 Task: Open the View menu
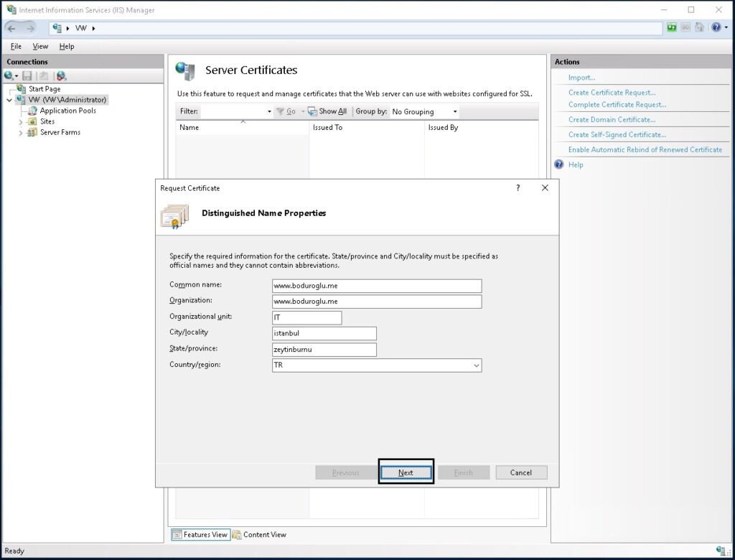[x=40, y=46]
